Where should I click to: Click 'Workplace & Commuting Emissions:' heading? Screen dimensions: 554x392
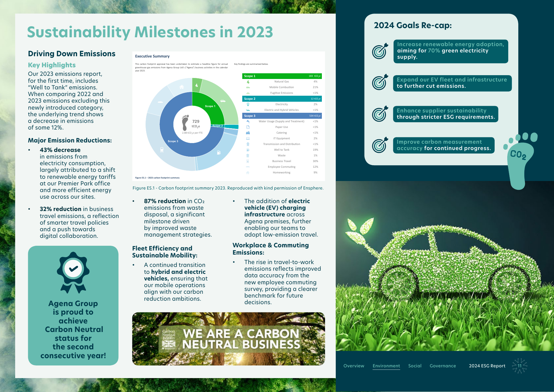pos(271,249)
